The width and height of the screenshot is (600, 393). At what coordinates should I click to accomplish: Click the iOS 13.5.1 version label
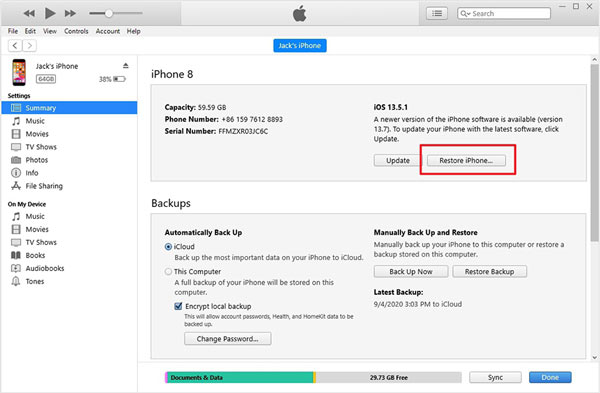point(391,107)
